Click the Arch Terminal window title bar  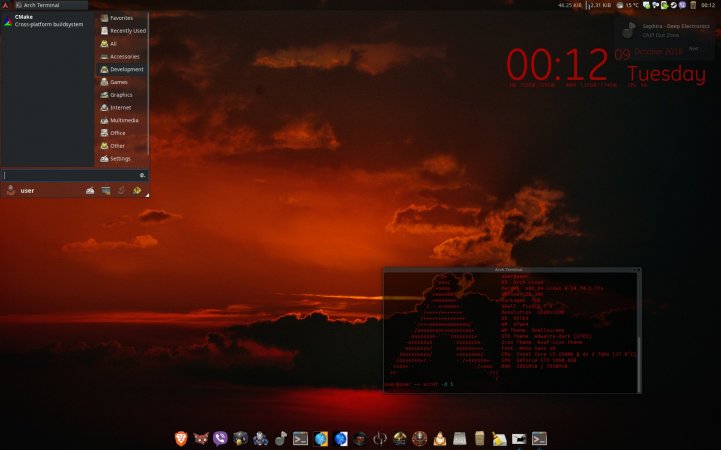click(512, 270)
